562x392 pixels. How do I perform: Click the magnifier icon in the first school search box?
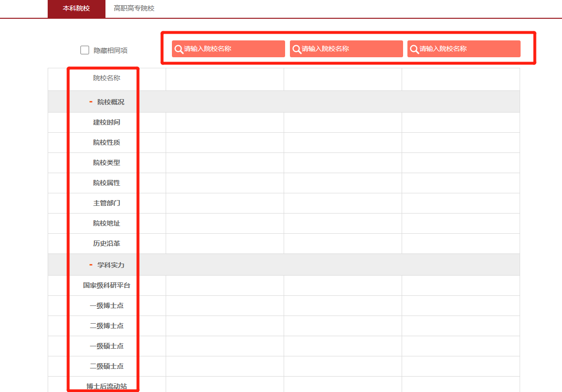pyautogui.click(x=179, y=49)
